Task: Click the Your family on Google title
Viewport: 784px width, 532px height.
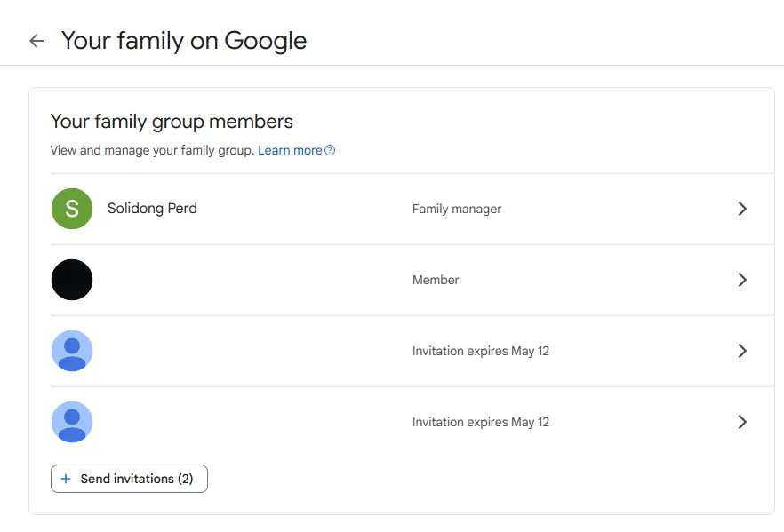Action: click(x=184, y=41)
